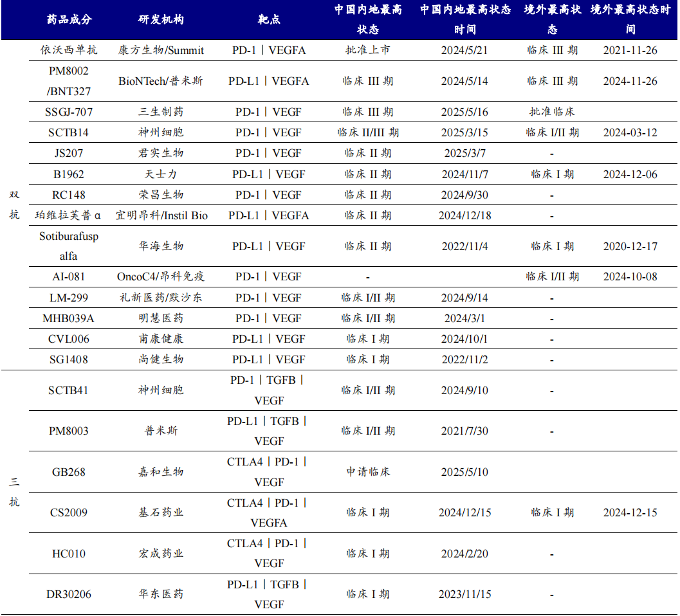
Task: Click the 三抗 category label
Action: (14, 492)
